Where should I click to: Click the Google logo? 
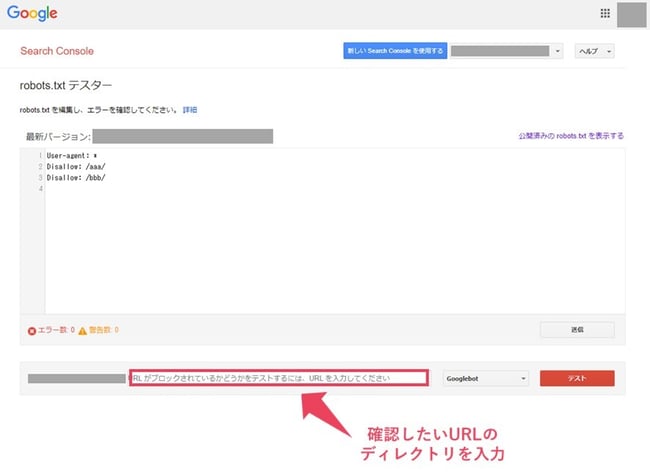(32, 13)
